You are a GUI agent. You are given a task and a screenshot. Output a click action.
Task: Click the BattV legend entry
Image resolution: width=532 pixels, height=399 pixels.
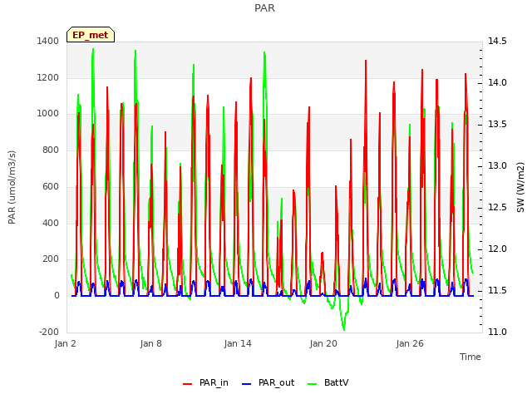[x=328, y=382]
